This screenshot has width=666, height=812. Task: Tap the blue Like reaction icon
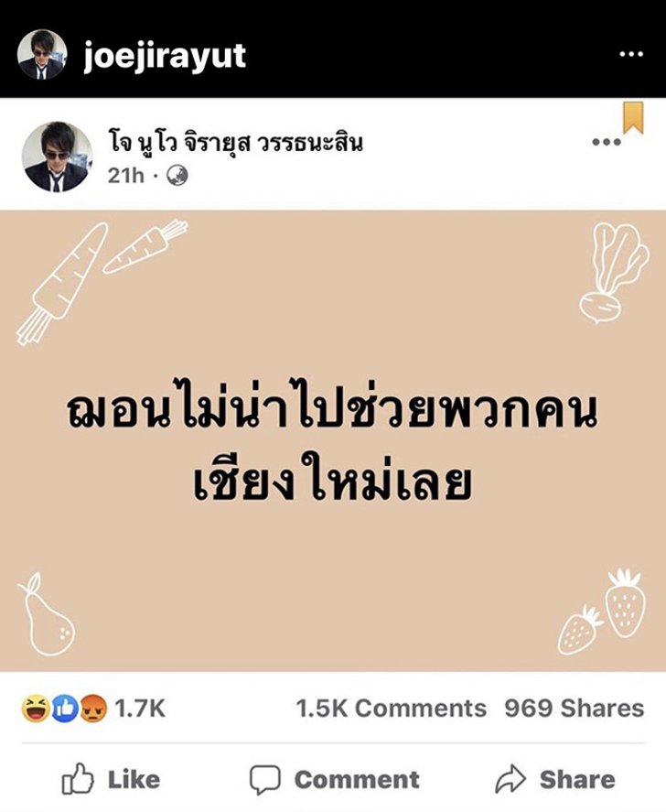[64, 709]
